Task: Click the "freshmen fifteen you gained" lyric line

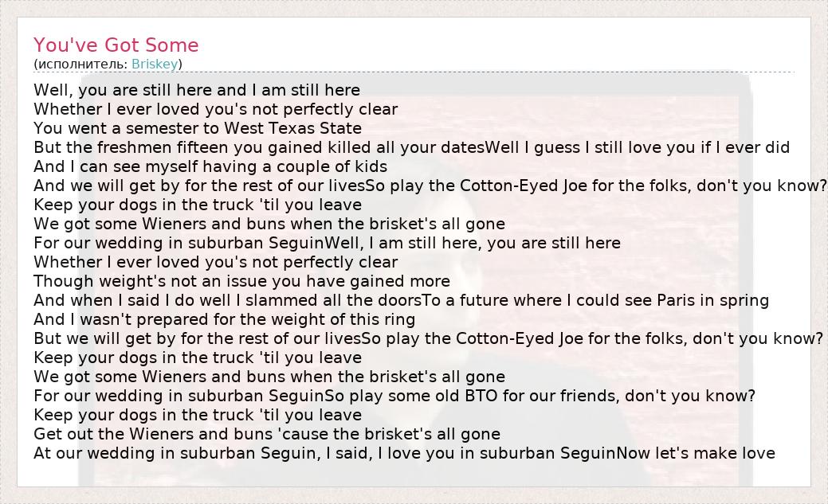Action: tap(411, 147)
